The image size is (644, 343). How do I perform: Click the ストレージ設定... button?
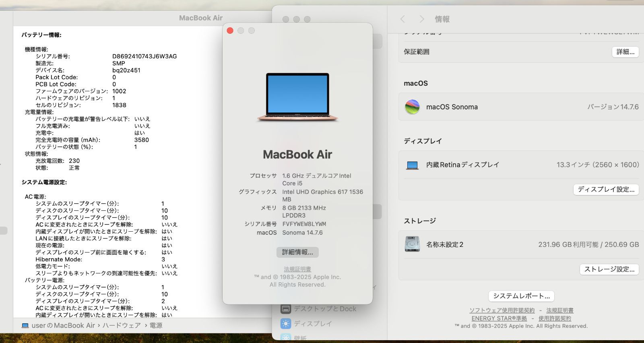pyautogui.click(x=609, y=269)
